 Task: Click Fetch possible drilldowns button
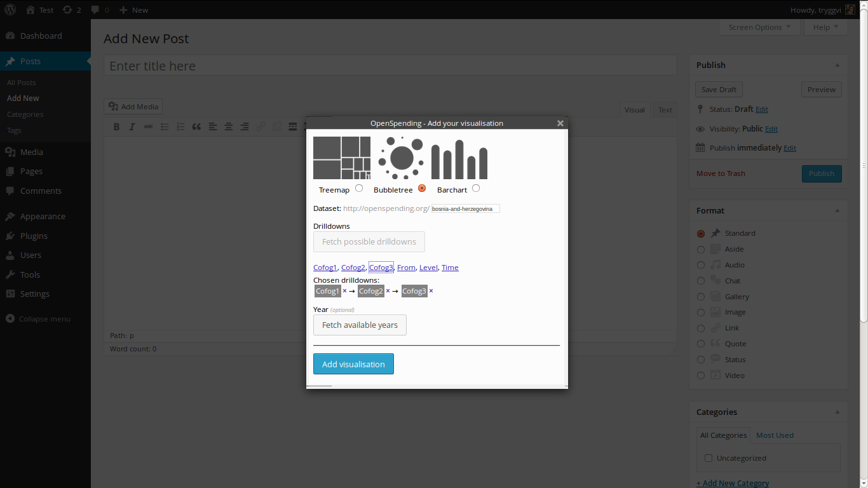[369, 241]
